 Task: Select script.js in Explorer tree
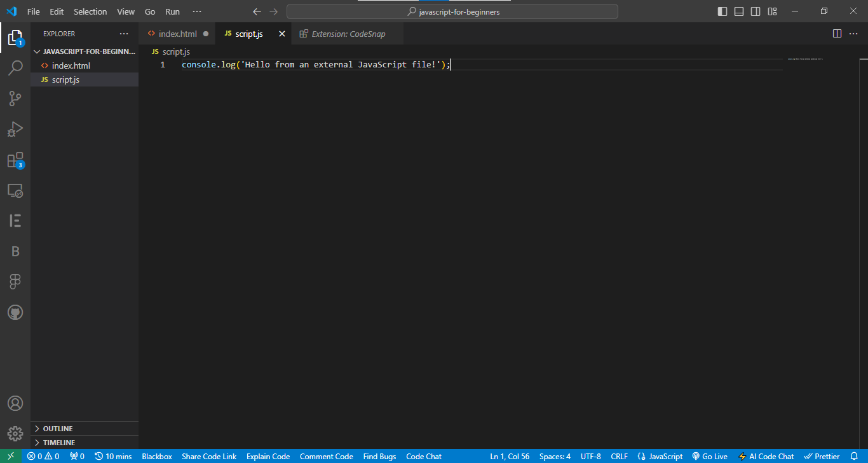(85, 79)
